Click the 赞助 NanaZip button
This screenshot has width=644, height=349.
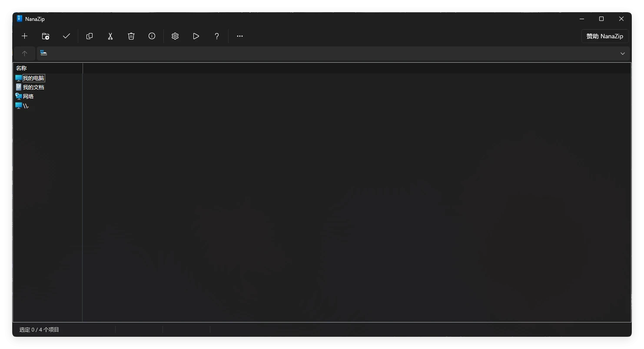coord(605,36)
